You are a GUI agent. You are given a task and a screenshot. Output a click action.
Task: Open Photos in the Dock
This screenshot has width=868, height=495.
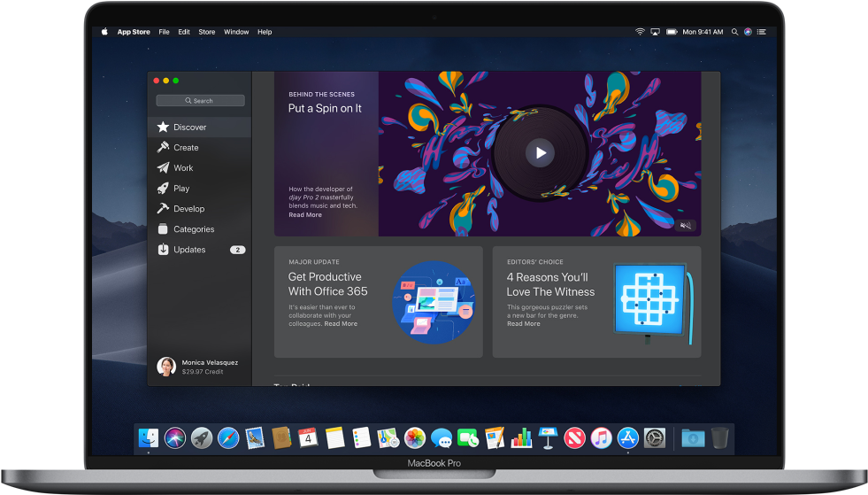click(415, 438)
